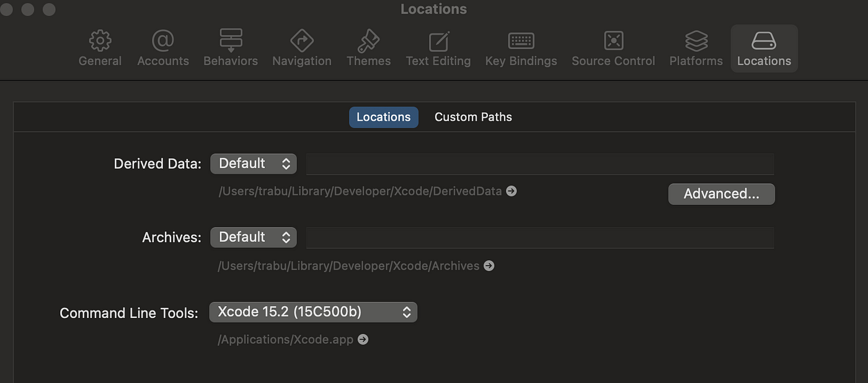
Task: Open the Source Control settings icon
Action: pyautogui.click(x=613, y=41)
